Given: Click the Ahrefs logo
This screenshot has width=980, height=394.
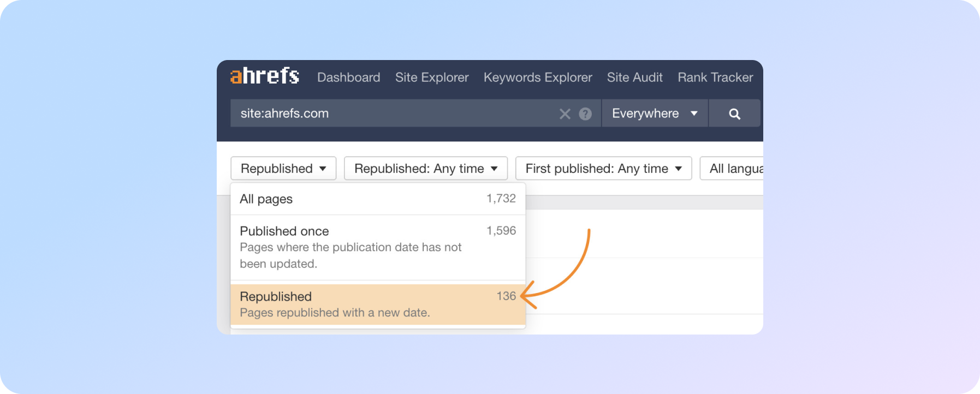Looking at the screenshot, I should (265, 76).
